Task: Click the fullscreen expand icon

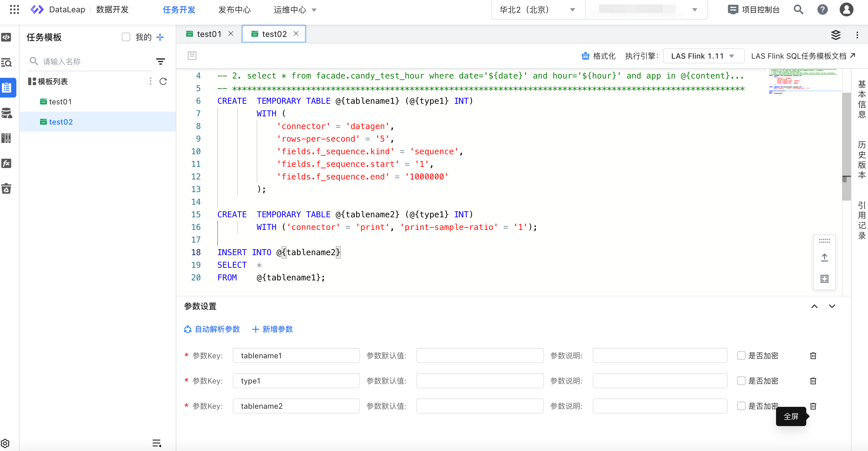Action: tap(824, 278)
